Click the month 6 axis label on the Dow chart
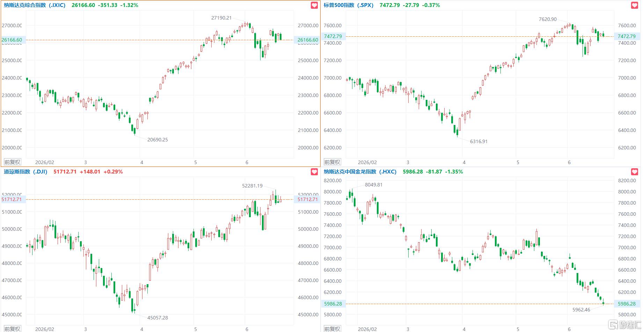The width and height of the screenshot is (644, 332). pyautogui.click(x=247, y=329)
